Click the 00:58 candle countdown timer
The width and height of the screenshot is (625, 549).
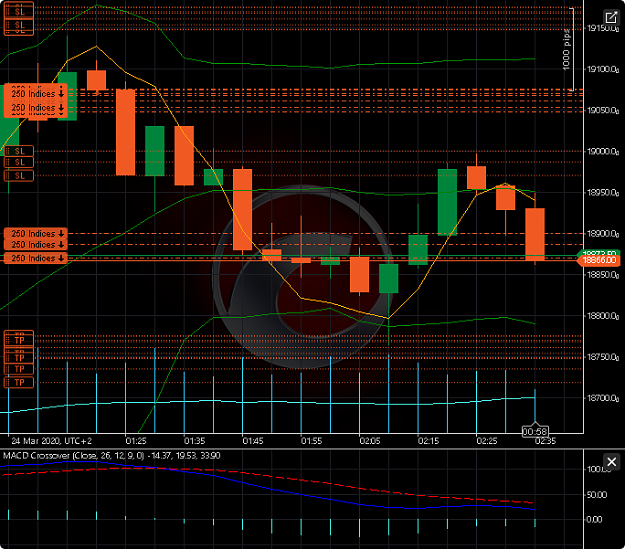point(535,431)
